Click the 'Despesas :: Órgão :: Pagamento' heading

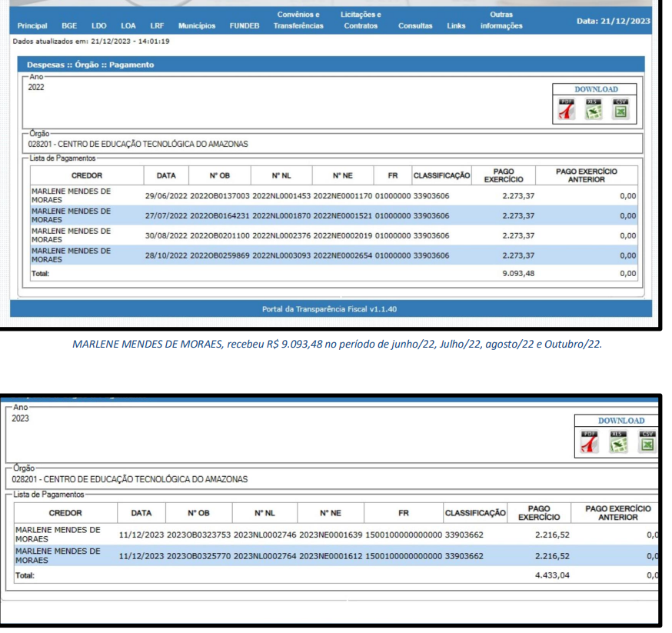click(x=91, y=65)
